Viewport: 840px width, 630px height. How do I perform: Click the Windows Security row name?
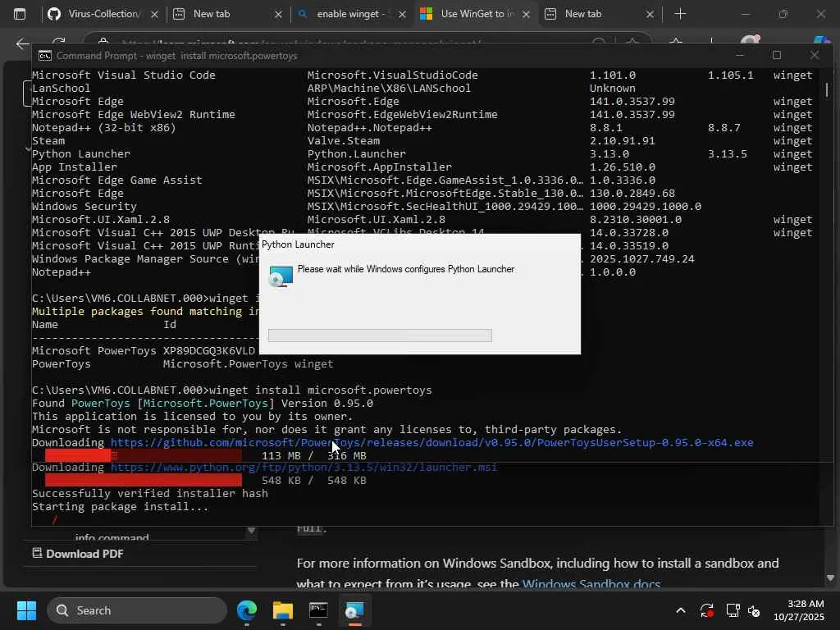(x=84, y=206)
